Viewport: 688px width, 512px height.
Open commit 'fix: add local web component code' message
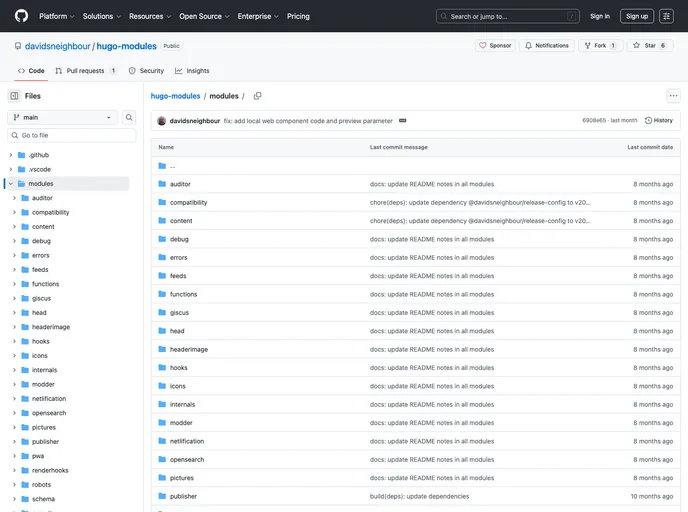[x=308, y=121]
